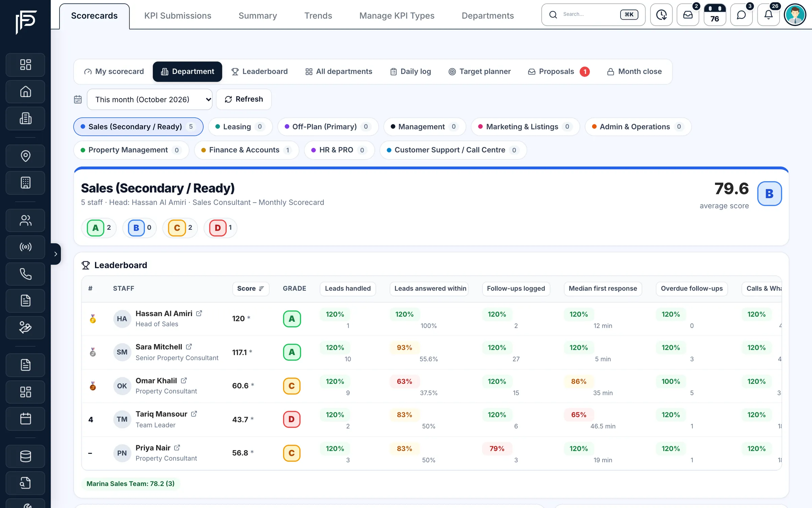The width and height of the screenshot is (812, 508).
Task: Select the HR & PRO department chip
Action: 339,150
